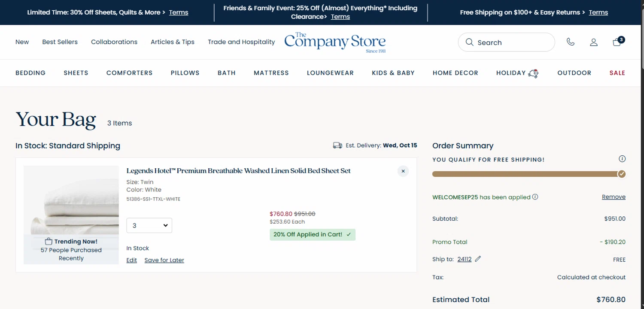Click the phone contact icon

click(571, 42)
